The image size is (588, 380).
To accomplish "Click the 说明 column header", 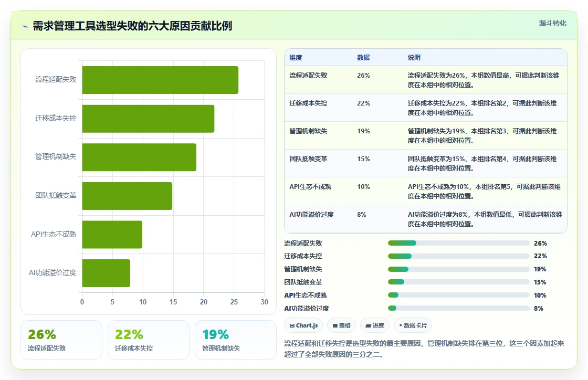I will pos(414,58).
